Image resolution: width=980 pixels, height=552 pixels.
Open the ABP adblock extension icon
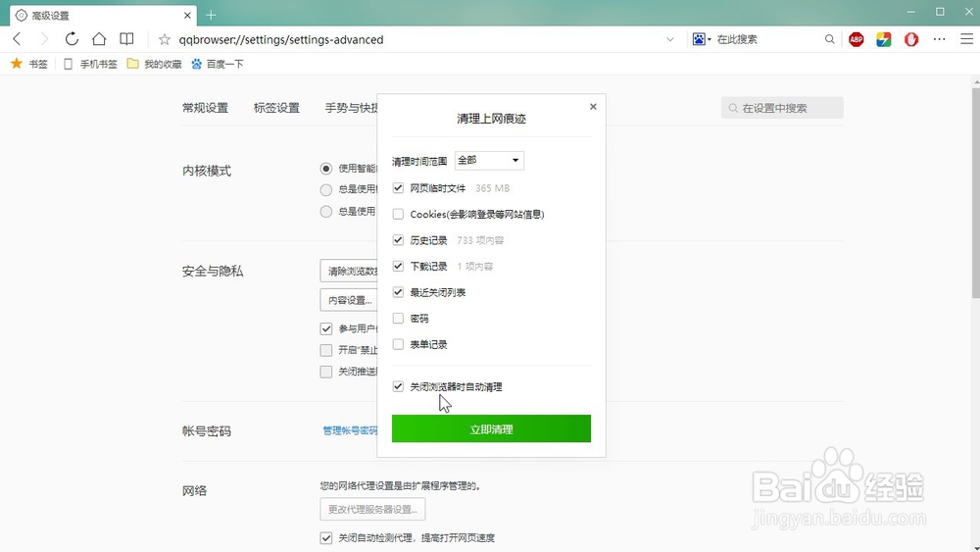tap(857, 39)
